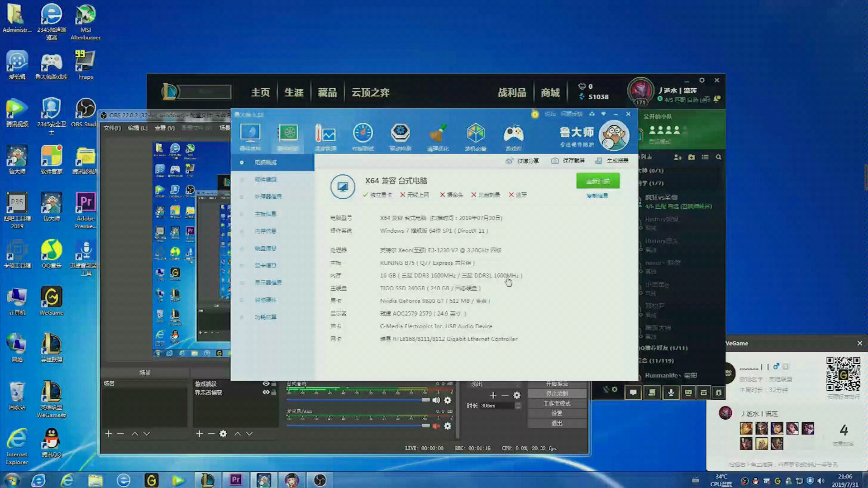Screen dimensions: 868x488
Task: Adjust 时长 300ms duration stepper in OBS
Action: (x=518, y=406)
